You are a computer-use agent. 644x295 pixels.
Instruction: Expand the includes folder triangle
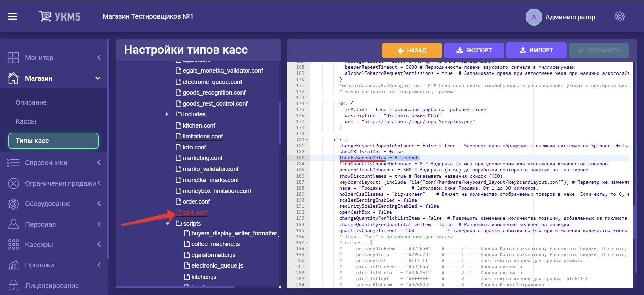pos(167,114)
